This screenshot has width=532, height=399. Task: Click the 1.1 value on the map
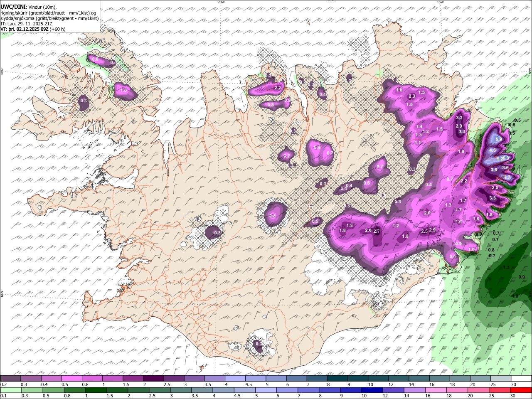[418, 143]
